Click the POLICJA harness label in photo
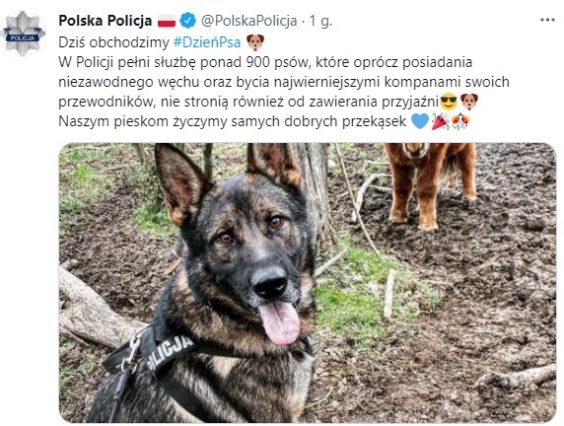564x426 pixels. point(169,352)
